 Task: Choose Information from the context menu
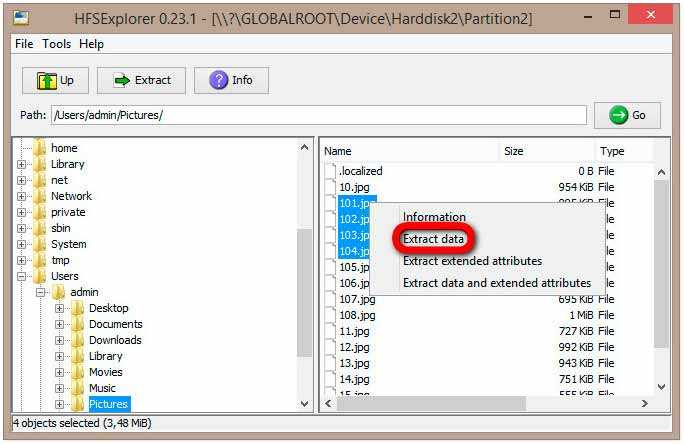[x=434, y=217]
